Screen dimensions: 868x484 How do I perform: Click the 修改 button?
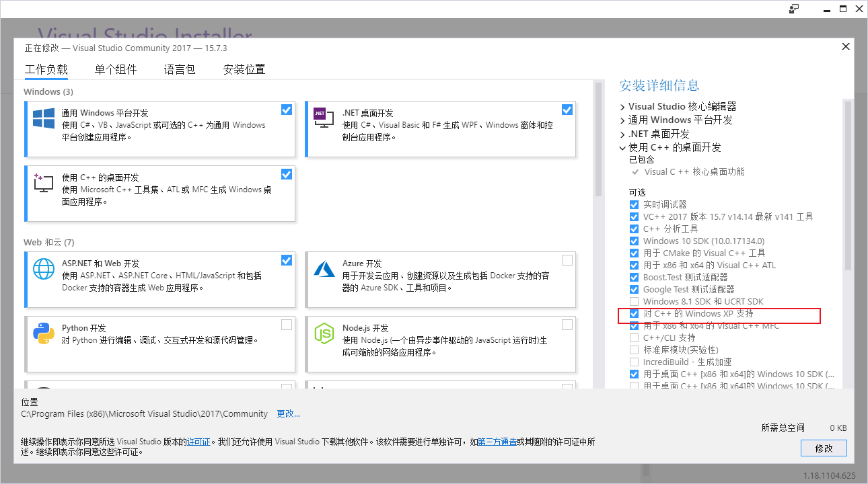click(824, 448)
